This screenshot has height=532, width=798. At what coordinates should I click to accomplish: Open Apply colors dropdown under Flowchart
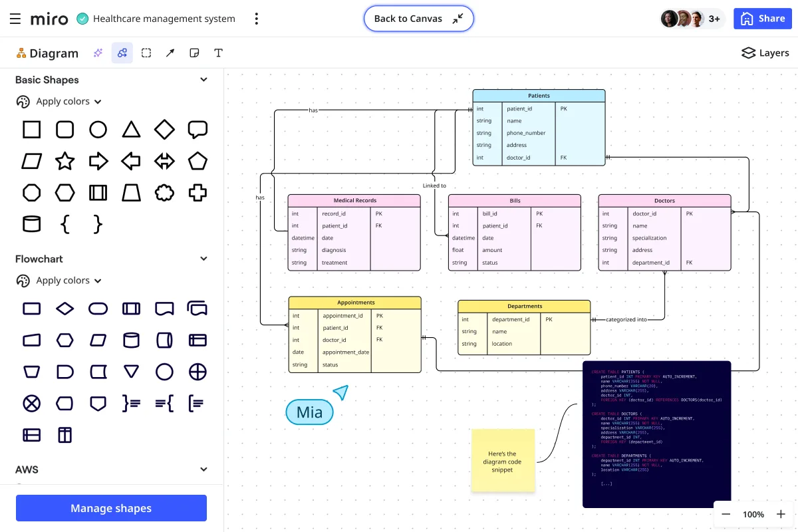pyautogui.click(x=59, y=281)
